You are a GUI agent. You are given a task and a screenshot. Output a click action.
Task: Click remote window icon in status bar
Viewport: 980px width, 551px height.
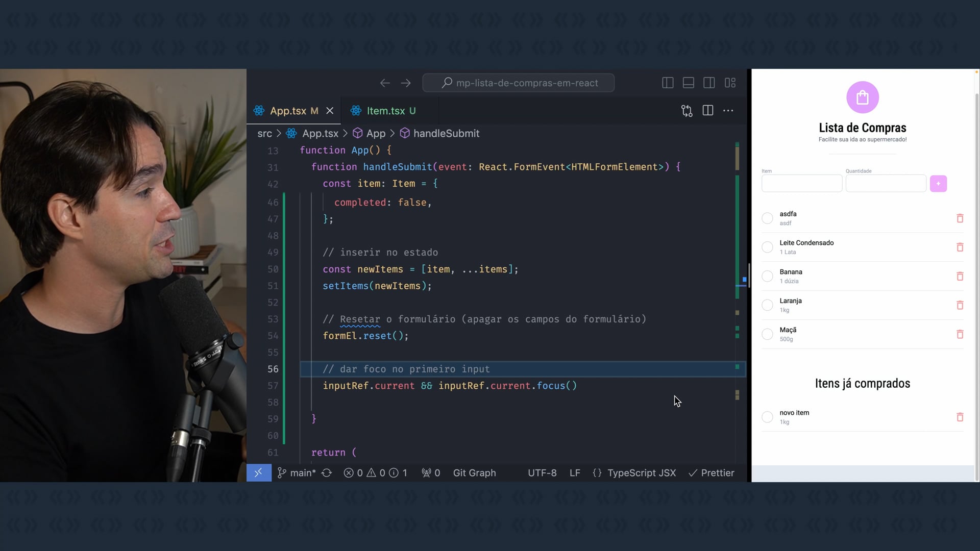point(258,473)
